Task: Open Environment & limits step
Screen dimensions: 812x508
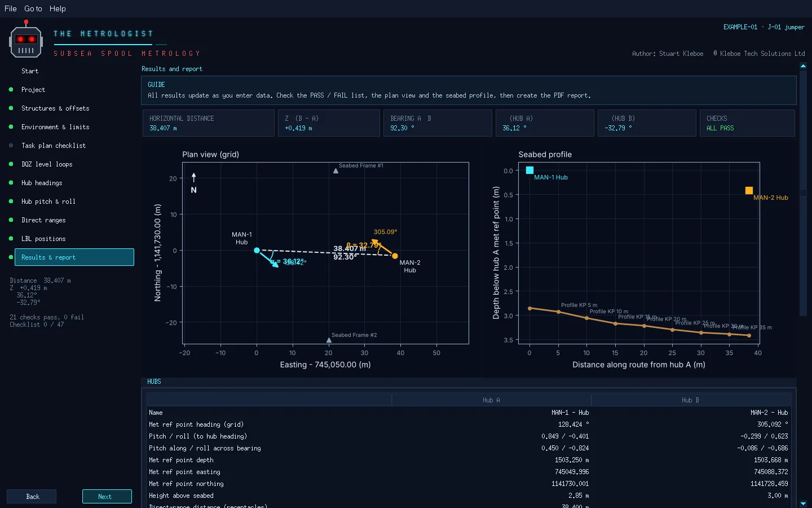Action: [x=55, y=127]
